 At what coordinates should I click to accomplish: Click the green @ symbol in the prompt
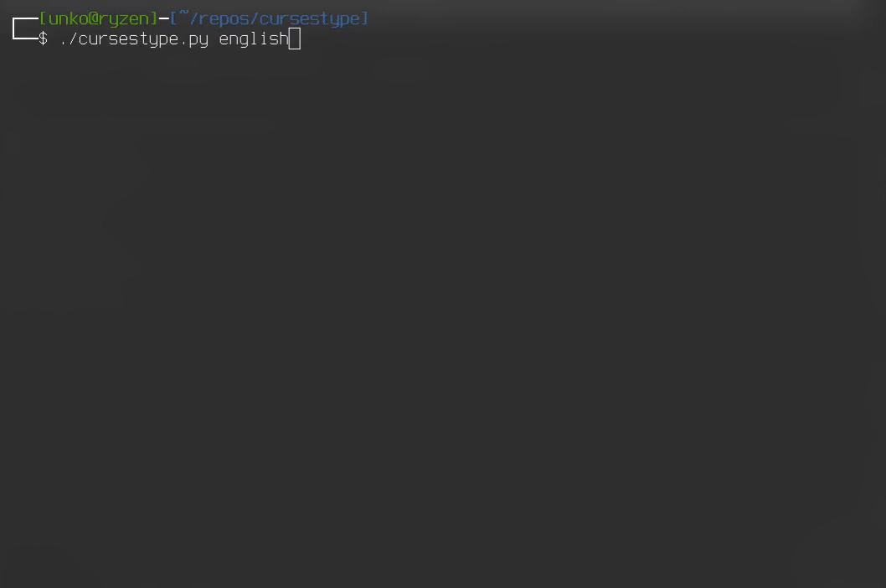[93, 18]
